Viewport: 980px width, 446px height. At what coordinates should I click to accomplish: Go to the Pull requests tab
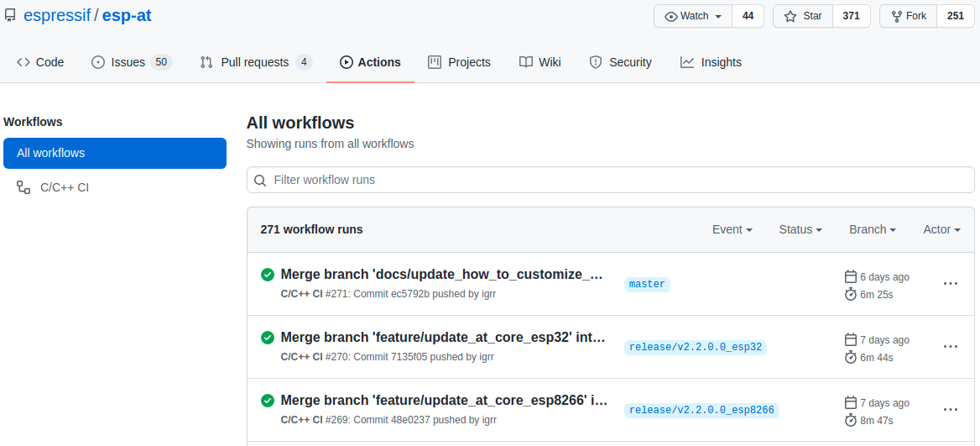pyautogui.click(x=255, y=62)
